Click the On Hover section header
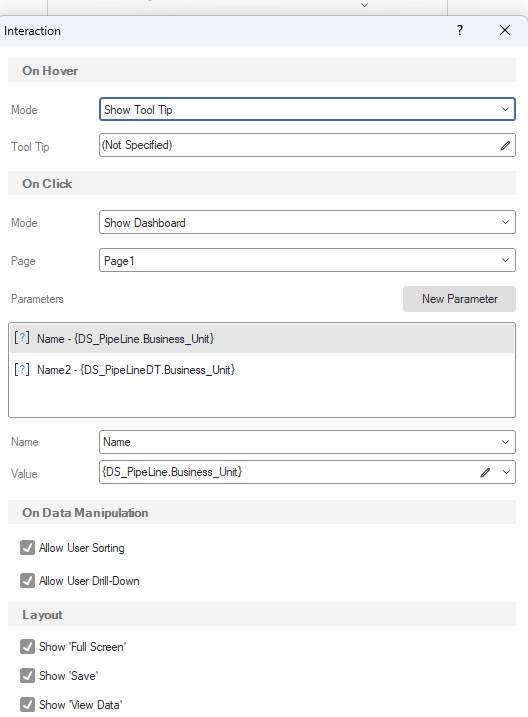The image size is (528, 717). pyautogui.click(x=262, y=70)
